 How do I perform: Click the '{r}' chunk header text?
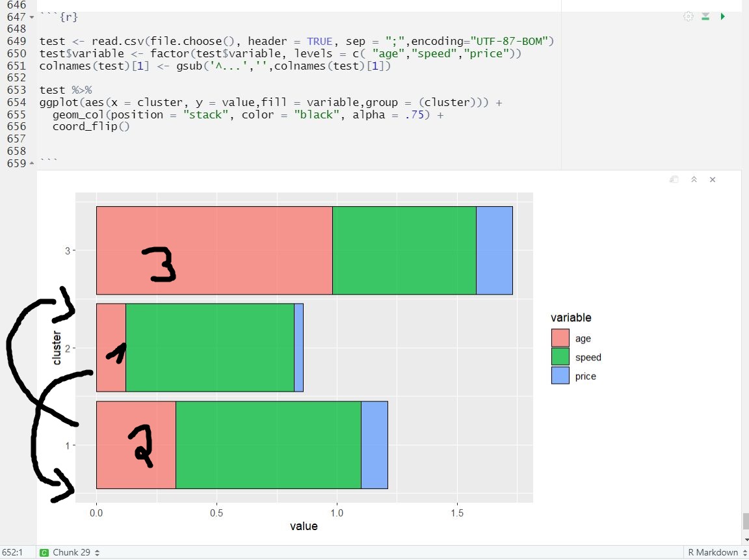(68, 17)
